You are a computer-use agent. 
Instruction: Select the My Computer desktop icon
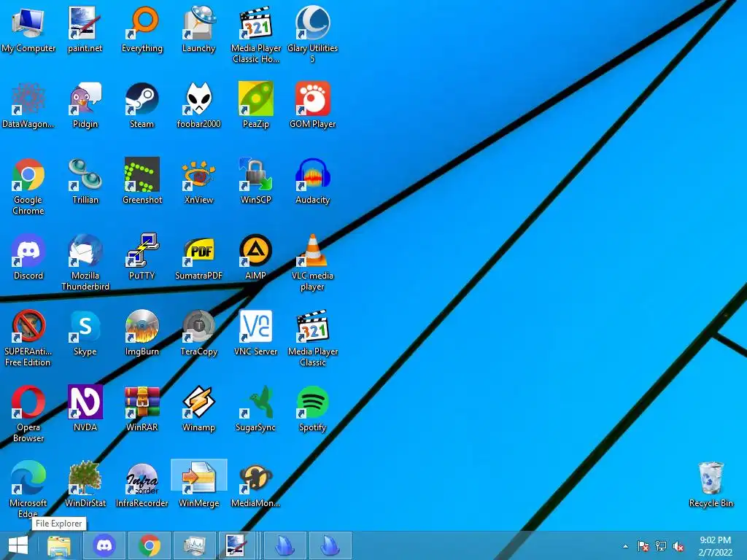click(x=28, y=29)
